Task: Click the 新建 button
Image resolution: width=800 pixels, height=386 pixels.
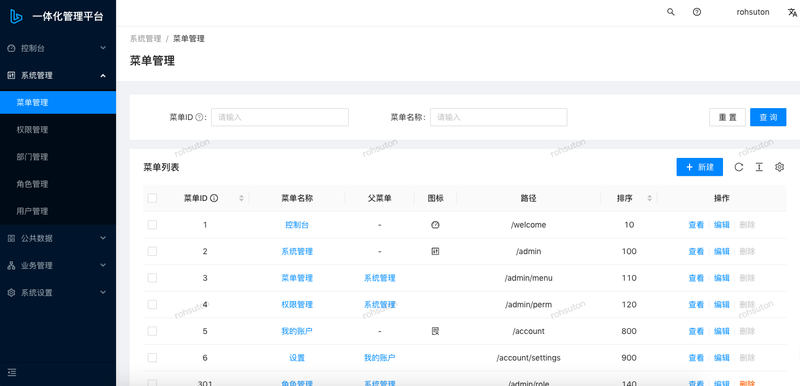Action: click(699, 167)
